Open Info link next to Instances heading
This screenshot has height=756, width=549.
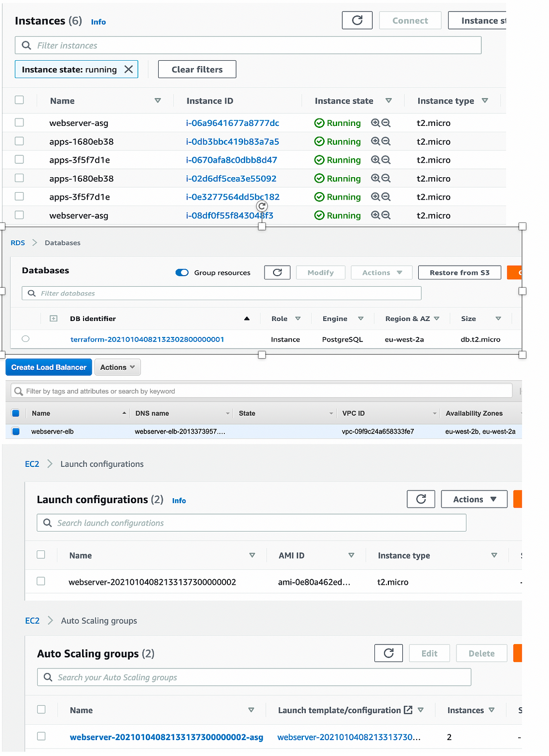(98, 22)
